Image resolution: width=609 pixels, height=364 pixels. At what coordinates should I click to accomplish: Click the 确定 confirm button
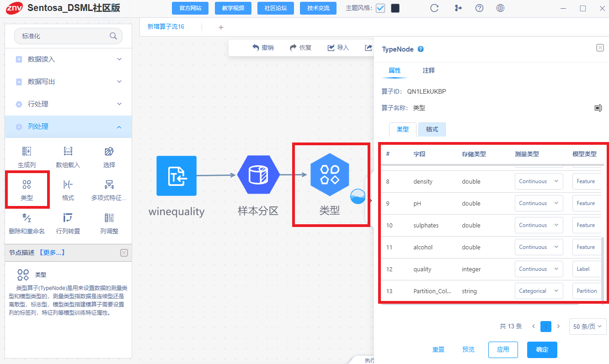click(x=542, y=349)
